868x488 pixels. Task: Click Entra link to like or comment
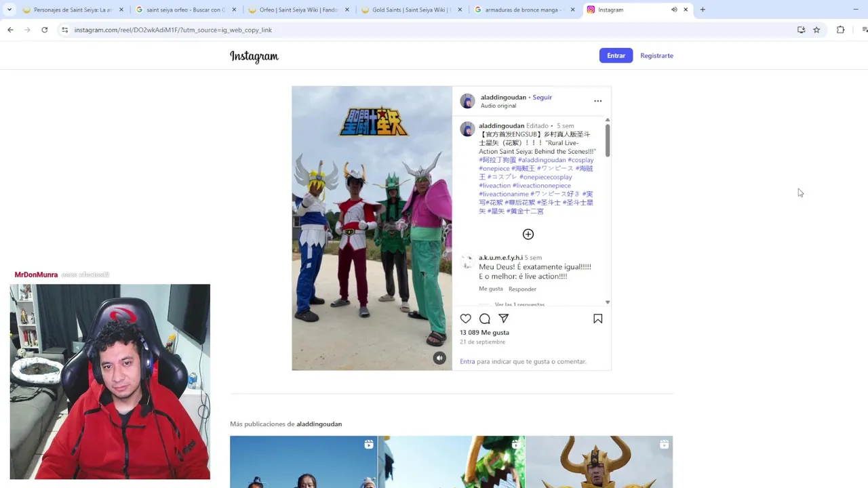467,362
